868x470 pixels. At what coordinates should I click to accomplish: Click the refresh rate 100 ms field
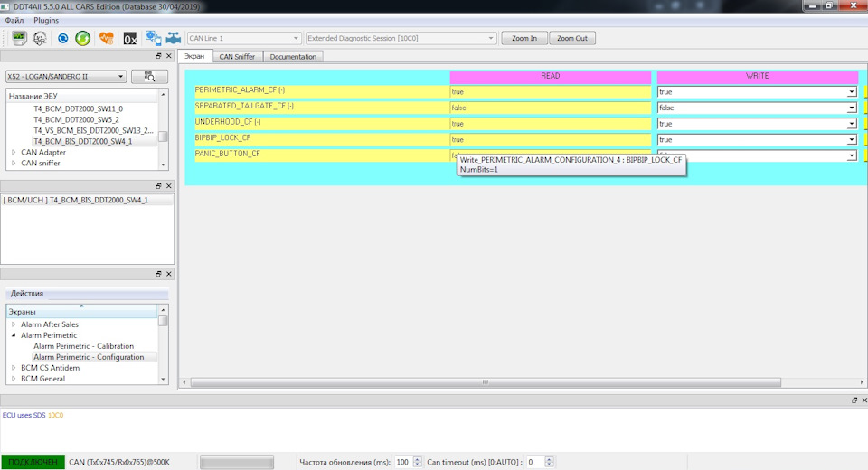click(x=403, y=462)
